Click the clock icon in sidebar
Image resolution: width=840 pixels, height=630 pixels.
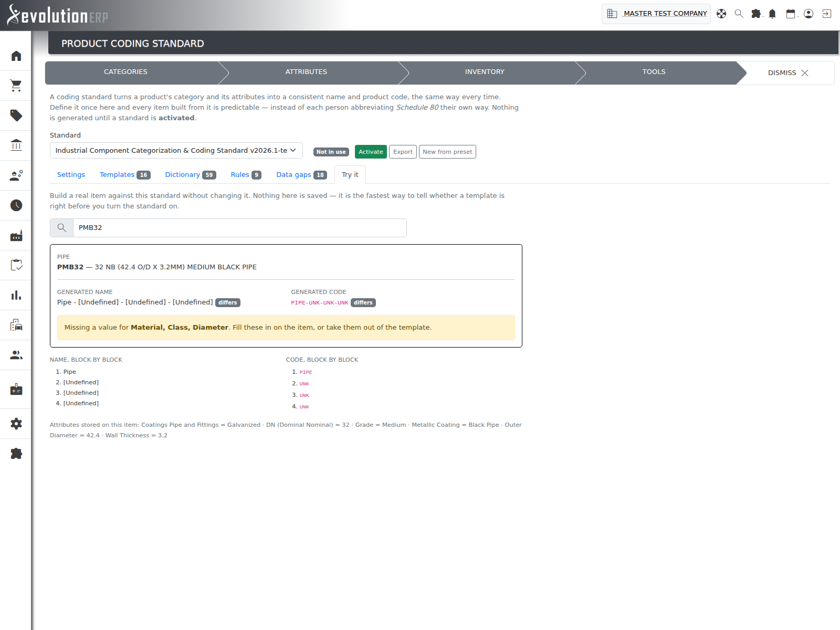pos(16,205)
